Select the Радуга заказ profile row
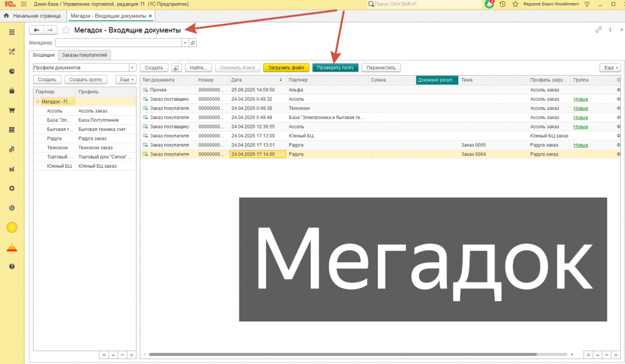The height and width of the screenshot is (364, 625). pyautogui.click(x=85, y=138)
